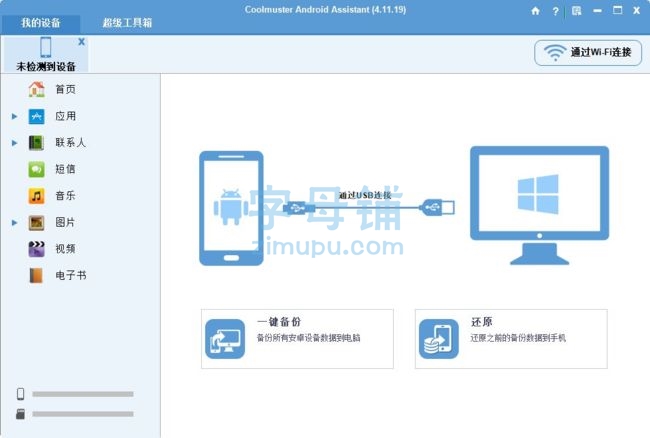The image size is (650, 438).
Task: Select 联系人 in sidebar
Action: (x=70, y=143)
